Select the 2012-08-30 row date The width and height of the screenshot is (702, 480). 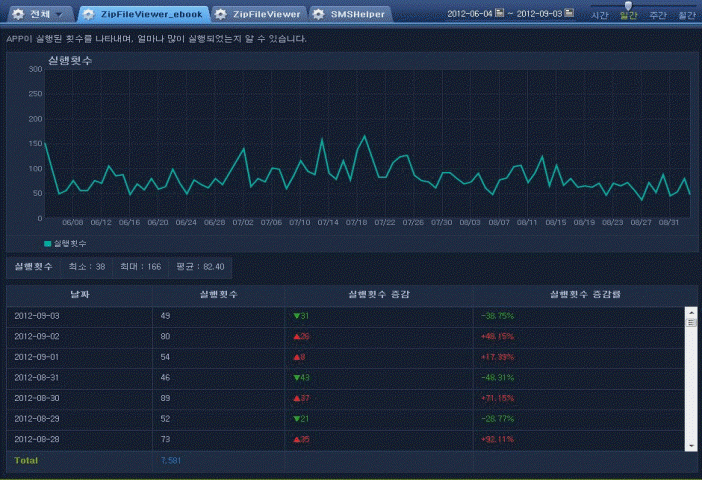pos(37,399)
